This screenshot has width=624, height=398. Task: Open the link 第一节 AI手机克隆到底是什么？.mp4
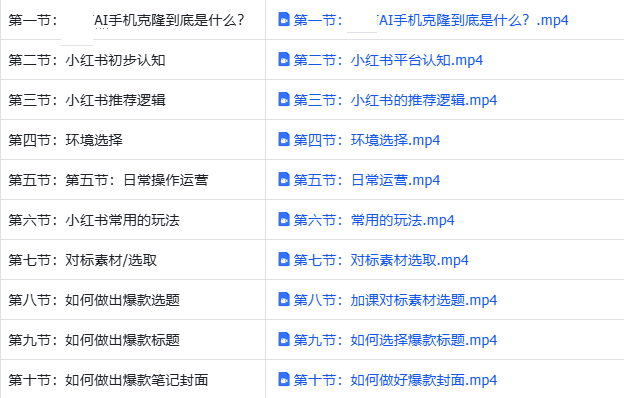point(431,20)
